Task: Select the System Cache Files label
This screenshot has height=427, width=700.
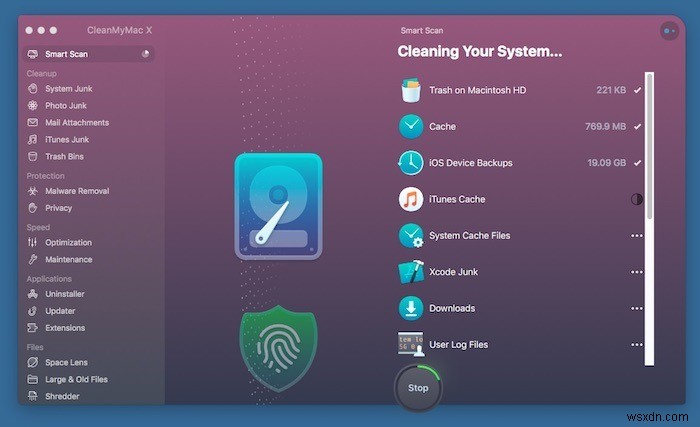Action: click(469, 235)
